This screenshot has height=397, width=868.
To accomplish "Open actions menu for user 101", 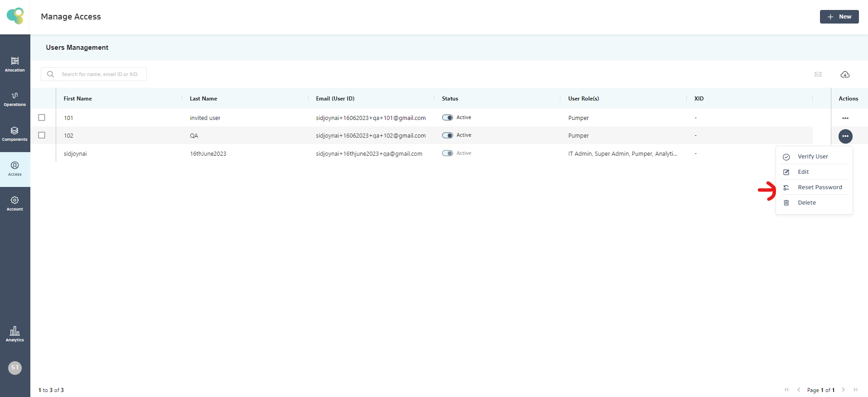I will tap(845, 118).
